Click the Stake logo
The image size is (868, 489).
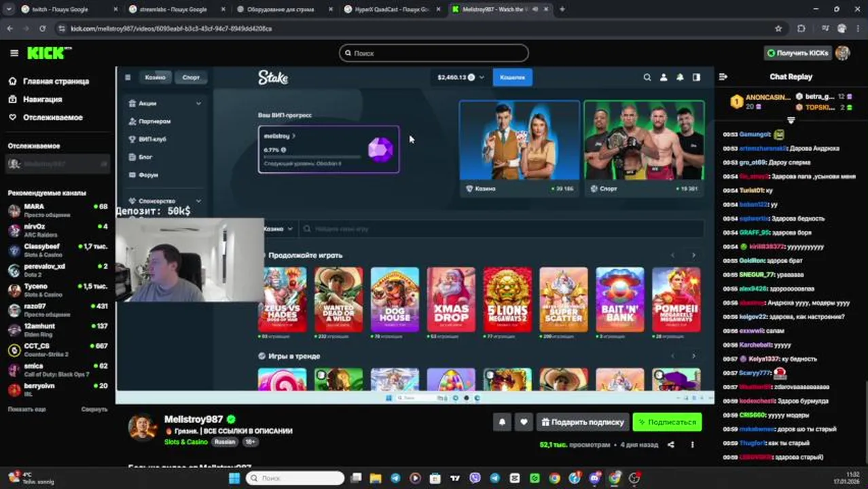pyautogui.click(x=273, y=77)
